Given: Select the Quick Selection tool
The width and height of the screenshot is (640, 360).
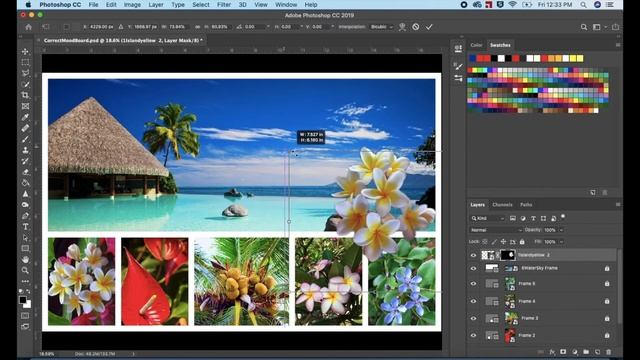Looking at the screenshot, I should [25, 84].
